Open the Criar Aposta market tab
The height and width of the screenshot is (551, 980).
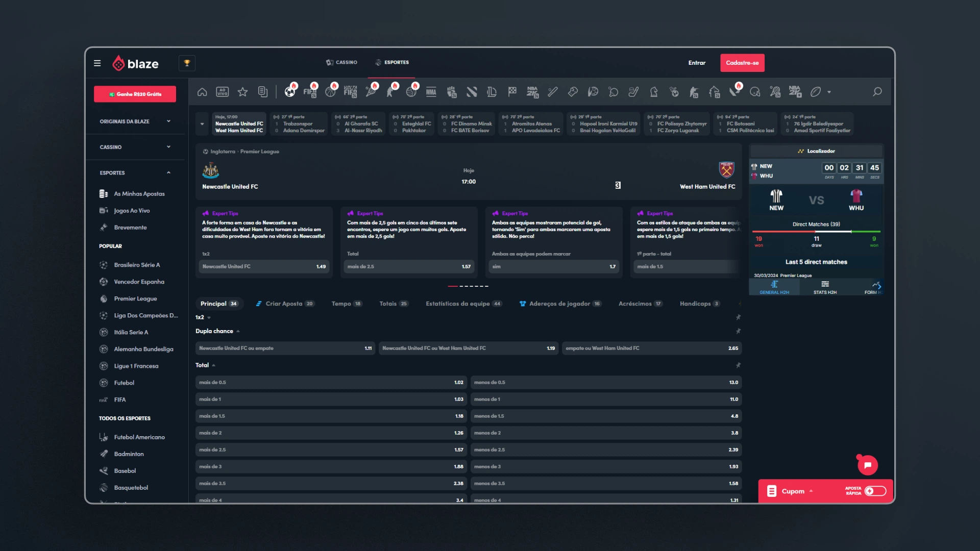click(285, 304)
